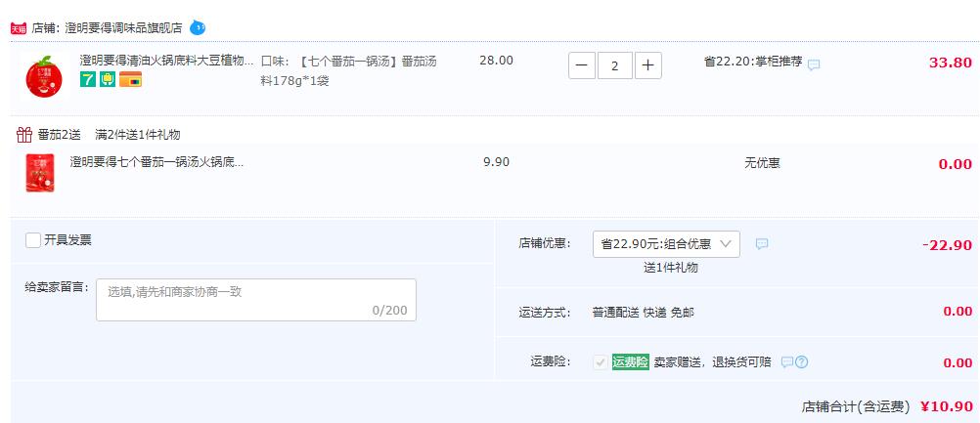This screenshot has width=980, height=423.
Task: Click the 满2件送1件礼物 promotion text
Action: coord(138,135)
